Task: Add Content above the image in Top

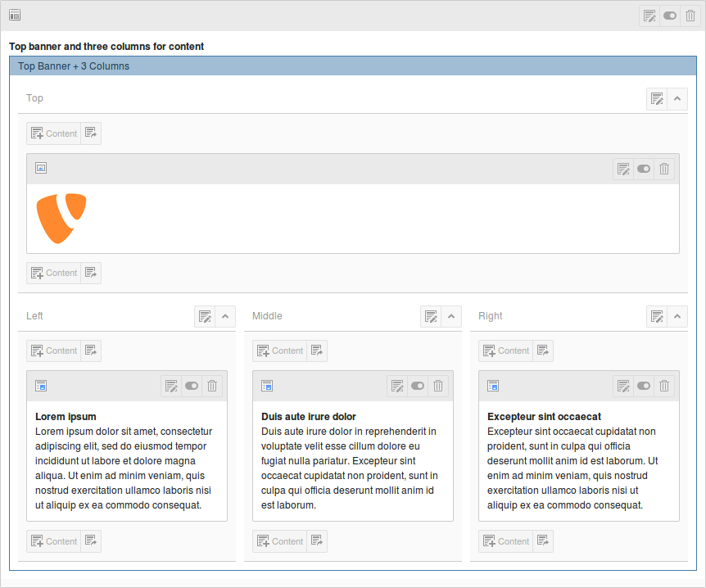Action: (54, 133)
